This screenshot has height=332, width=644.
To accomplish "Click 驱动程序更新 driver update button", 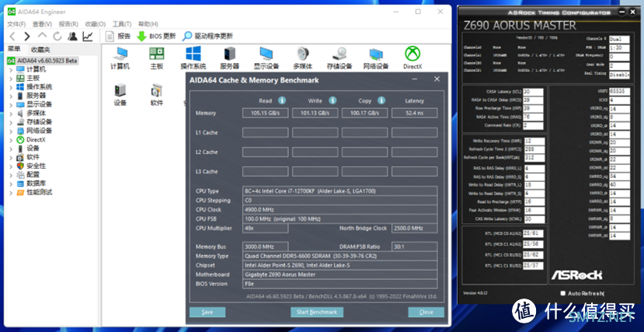I will (x=208, y=37).
